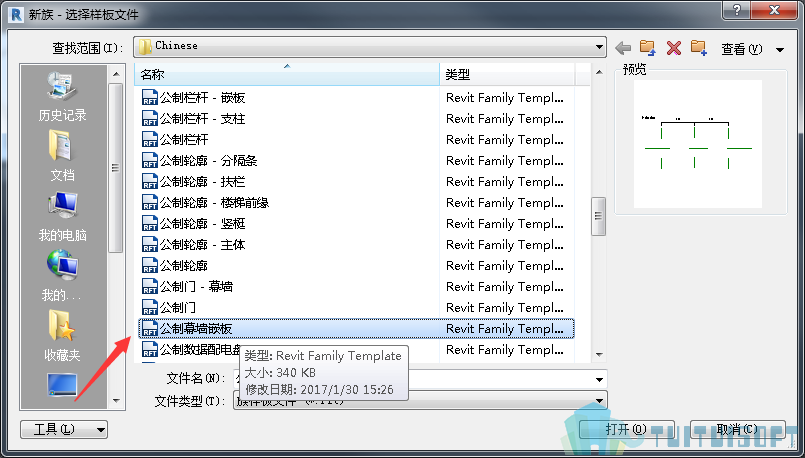Go back using the left arrow icon
The width and height of the screenshot is (805, 458).
pos(623,48)
